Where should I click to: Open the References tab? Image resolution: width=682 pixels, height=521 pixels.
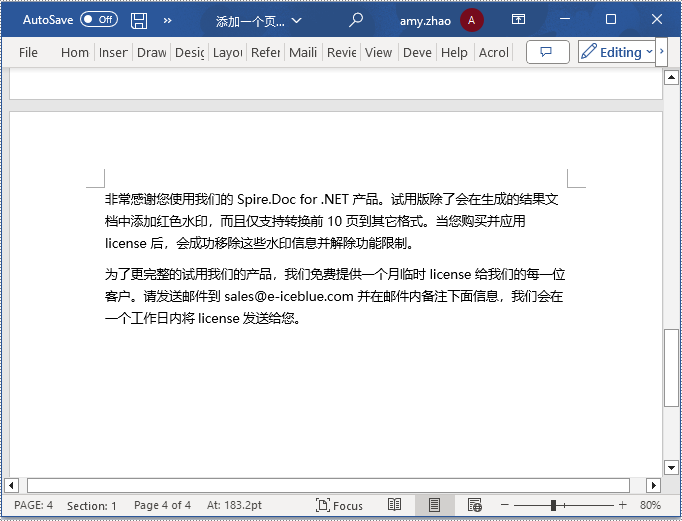(x=265, y=53)
